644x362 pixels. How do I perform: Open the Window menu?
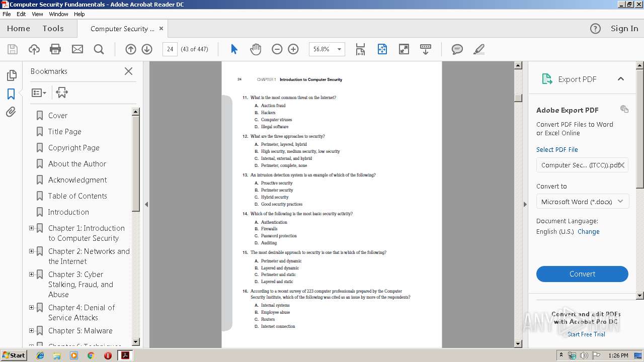(x=58, y=14)
